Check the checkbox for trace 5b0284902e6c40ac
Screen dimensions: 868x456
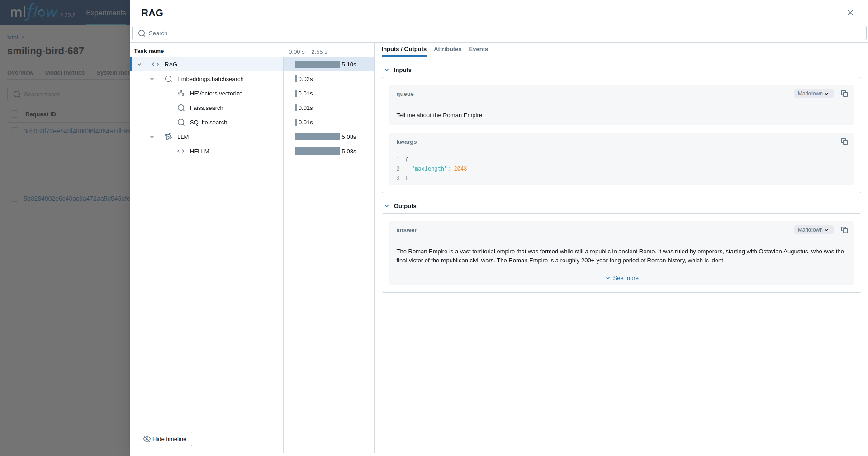(x=14, y=198)
